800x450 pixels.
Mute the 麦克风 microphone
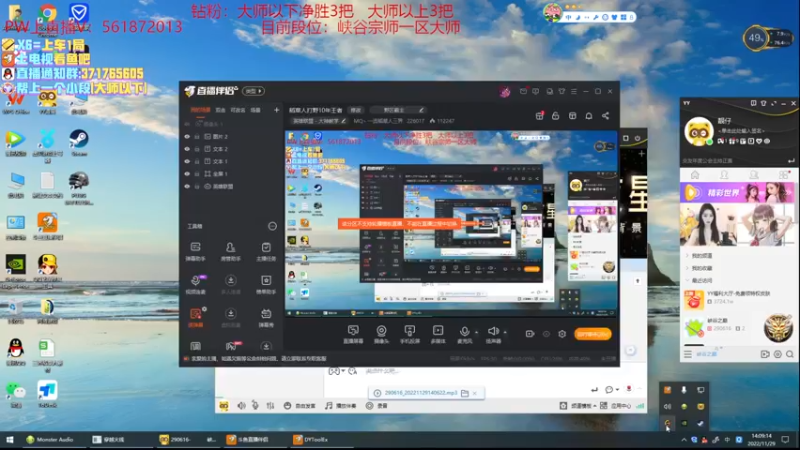[x=464, y=334]
